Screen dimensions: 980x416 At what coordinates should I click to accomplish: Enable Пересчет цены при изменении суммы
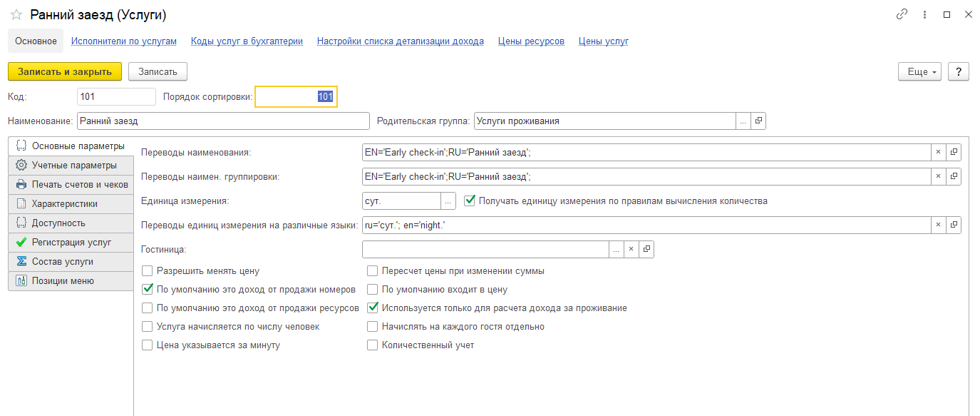click(x=373, y=271)
